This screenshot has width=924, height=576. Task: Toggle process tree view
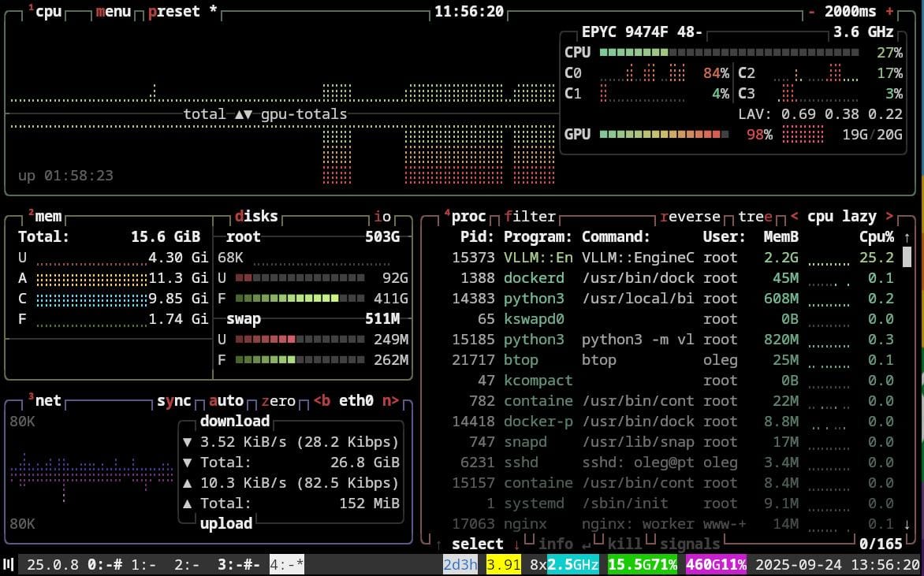(755, 217)
